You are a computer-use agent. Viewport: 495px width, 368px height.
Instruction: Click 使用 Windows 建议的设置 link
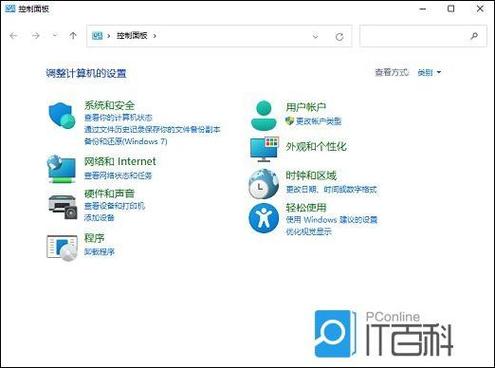pyautogui.click(x=331, y=220)
